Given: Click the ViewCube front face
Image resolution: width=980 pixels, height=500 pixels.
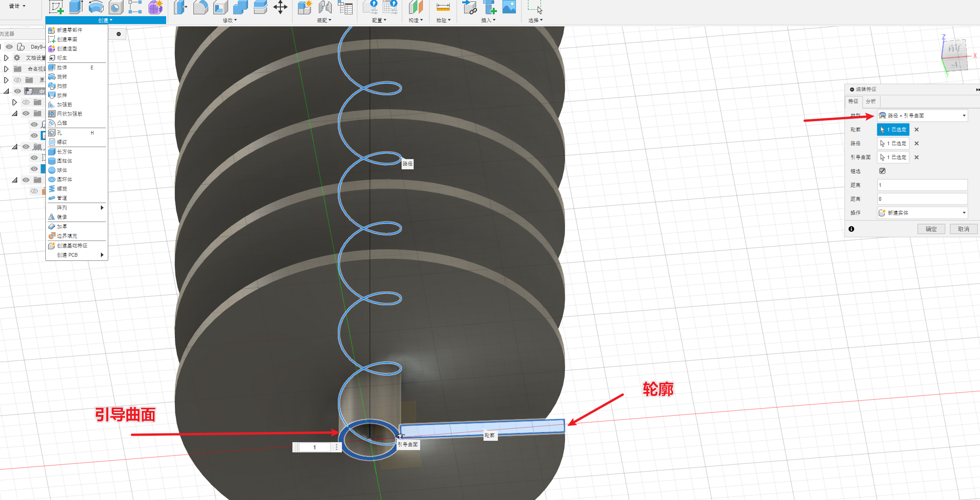Looking at the screenshot, I should click(954, 49).
